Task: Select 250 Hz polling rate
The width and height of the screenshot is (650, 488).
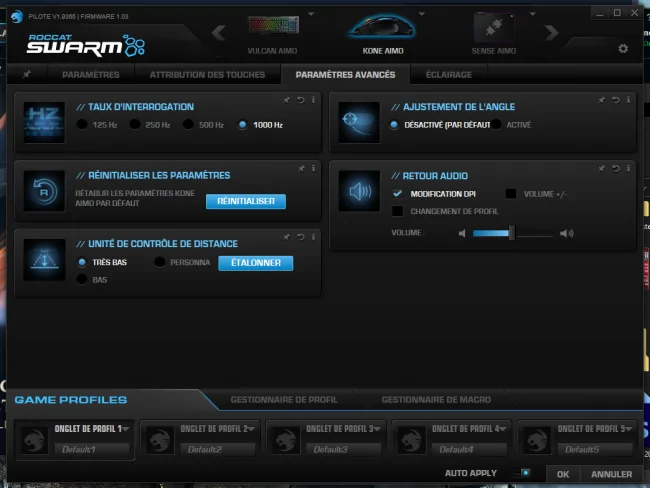Action: (x=135, y=124)
